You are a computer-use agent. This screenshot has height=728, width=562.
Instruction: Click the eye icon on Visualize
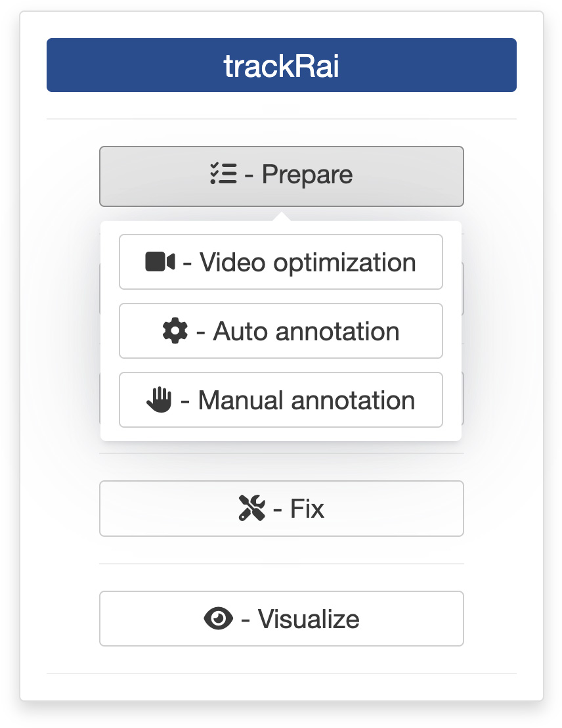pyautogui.click(x=218, y=618)
